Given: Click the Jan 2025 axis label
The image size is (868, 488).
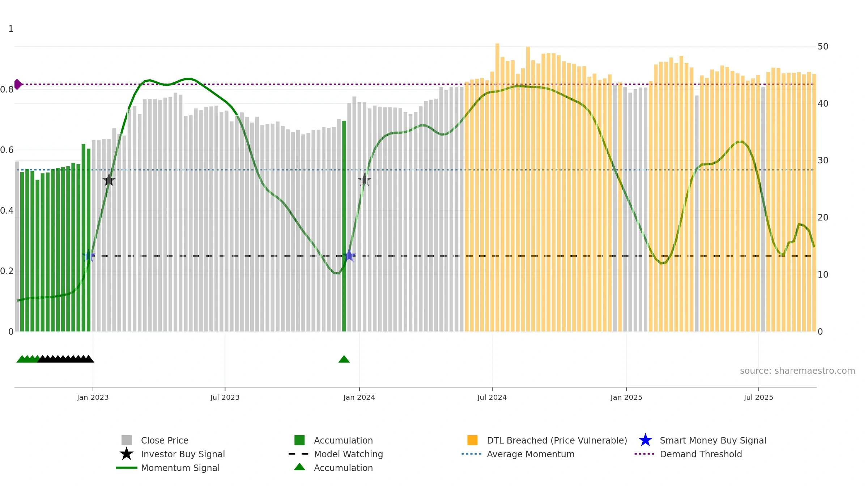Looking at the screenshot, I should [x=626, y=398].
